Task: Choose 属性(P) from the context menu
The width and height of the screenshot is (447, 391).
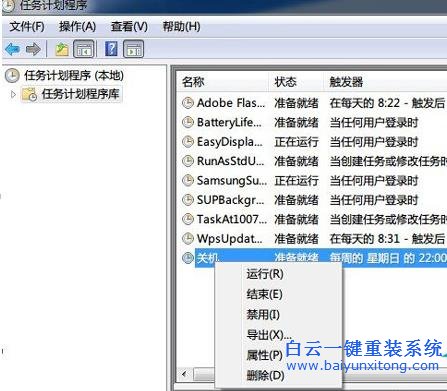Action: 264,355
